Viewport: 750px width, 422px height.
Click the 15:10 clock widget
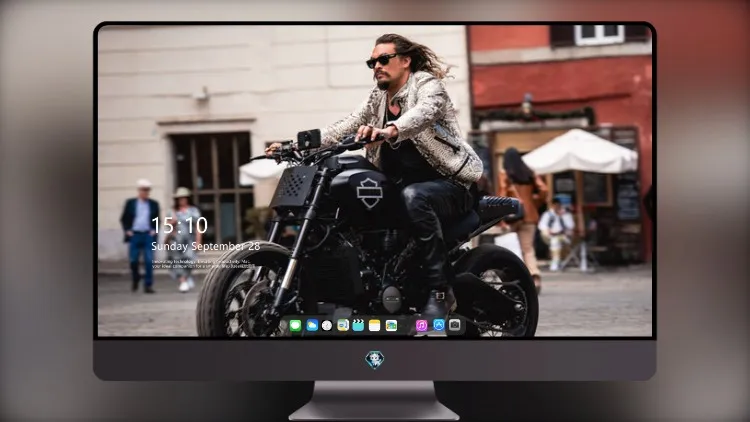pos(179,225)
